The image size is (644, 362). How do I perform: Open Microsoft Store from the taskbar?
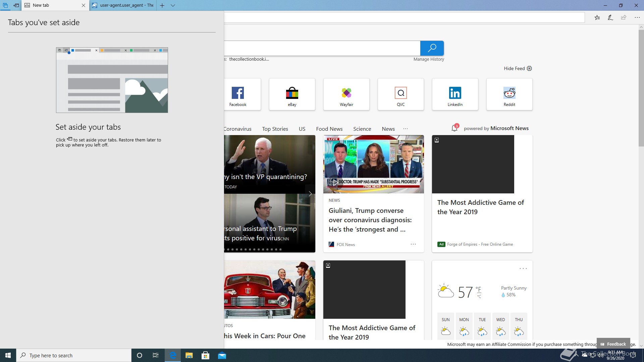[x=206, y=355]
